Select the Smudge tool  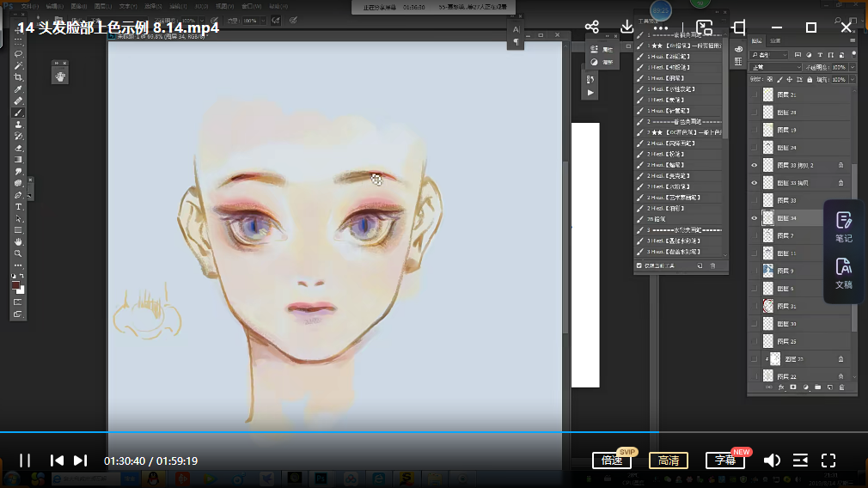pyautogui.click(x=18, y=172)
